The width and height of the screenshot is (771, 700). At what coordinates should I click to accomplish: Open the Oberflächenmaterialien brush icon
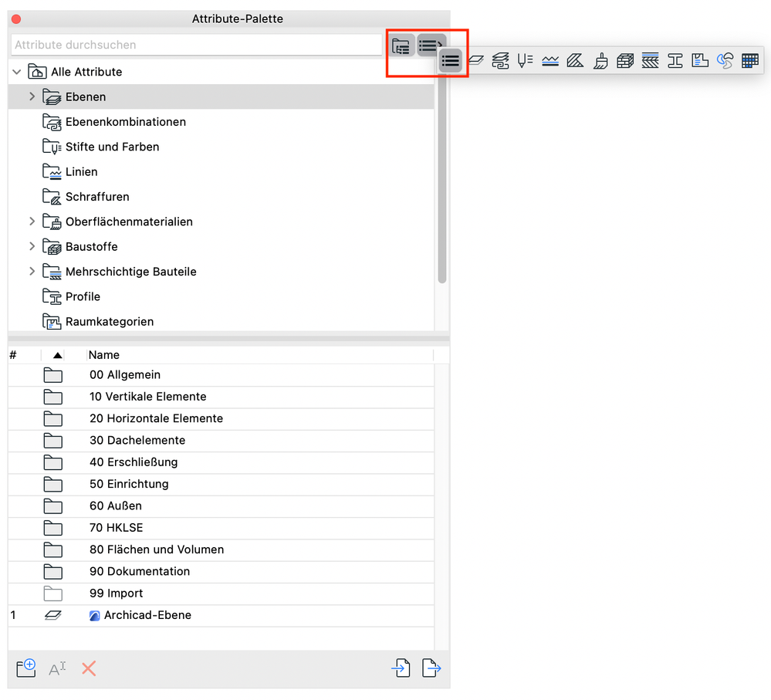[600, 60]
